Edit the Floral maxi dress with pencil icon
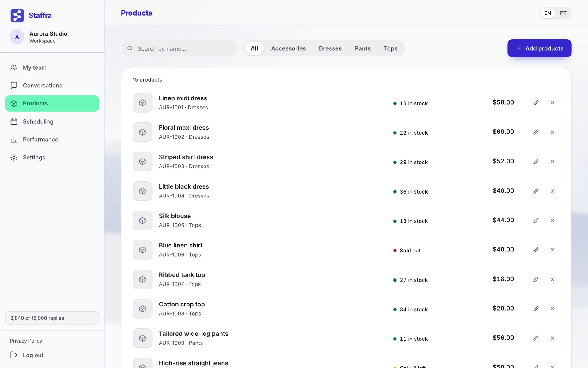Image resolution: width=588 pixels, height=368 pixels. pyautogui.click(x=536, y=132)
